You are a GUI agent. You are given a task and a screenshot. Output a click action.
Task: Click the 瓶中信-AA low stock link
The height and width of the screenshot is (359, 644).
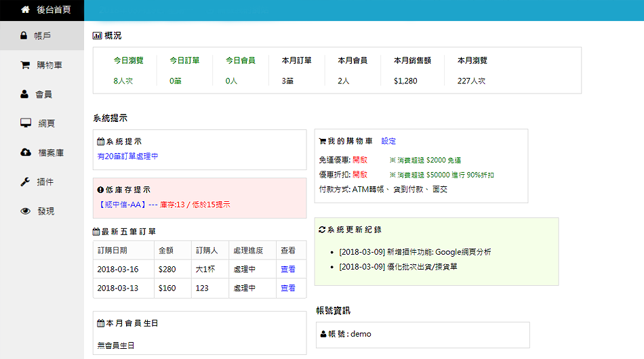122,205
